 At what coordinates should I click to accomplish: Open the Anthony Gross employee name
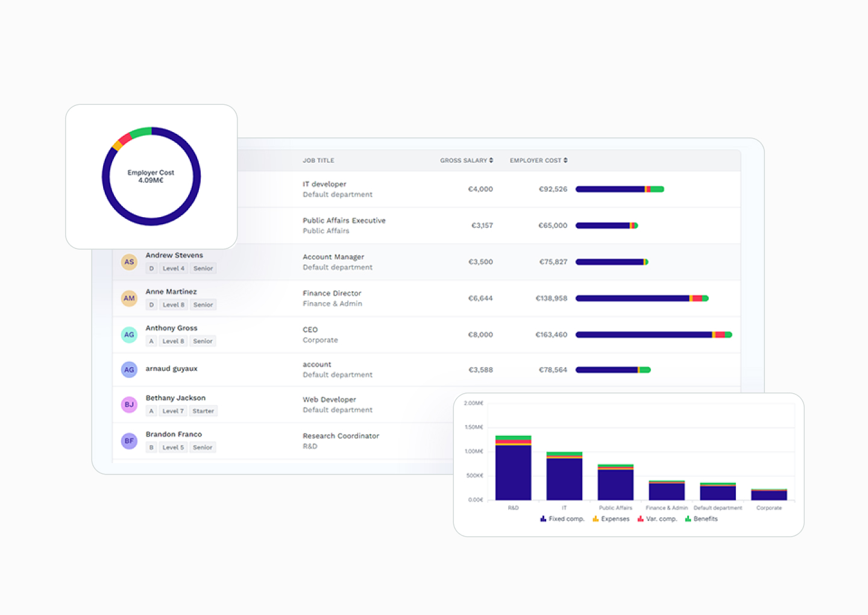(171, 328)
